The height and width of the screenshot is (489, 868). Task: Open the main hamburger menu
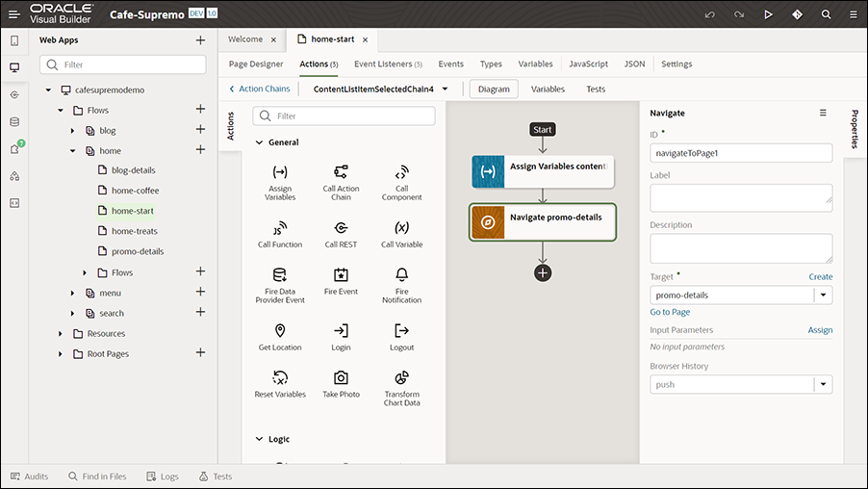14,14
